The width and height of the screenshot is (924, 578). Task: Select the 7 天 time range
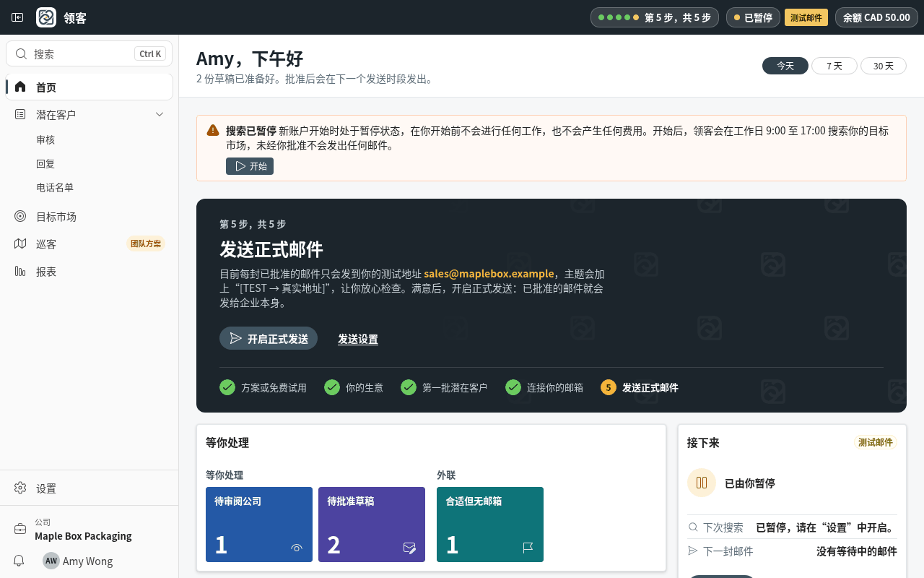tap(834, 66)
